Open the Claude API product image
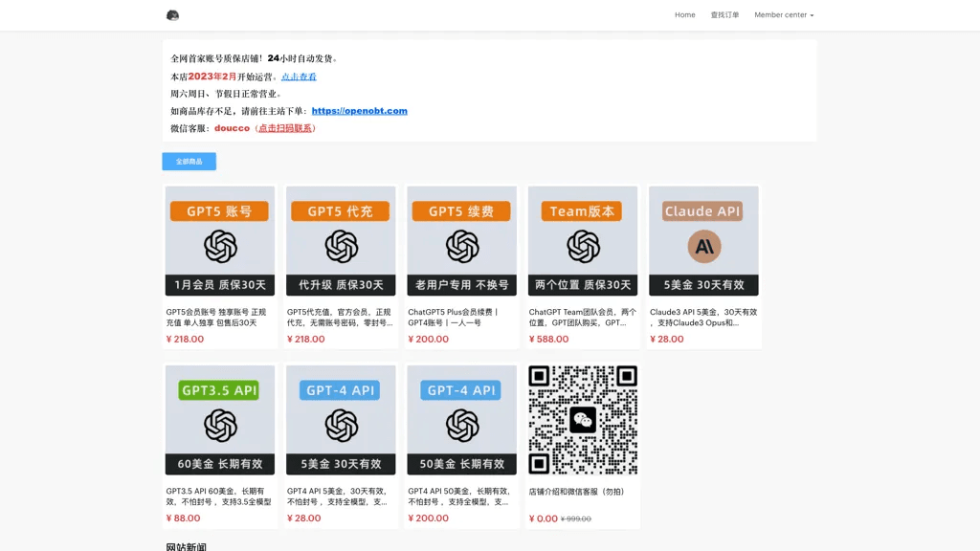Viewport: 980px width, 551px height. point(703,240)
